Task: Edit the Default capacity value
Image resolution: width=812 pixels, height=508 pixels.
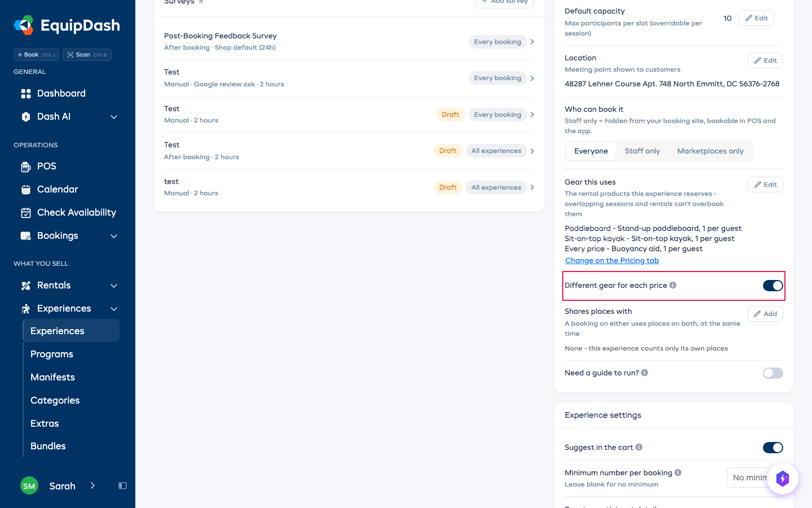Action: pos(756,18)
